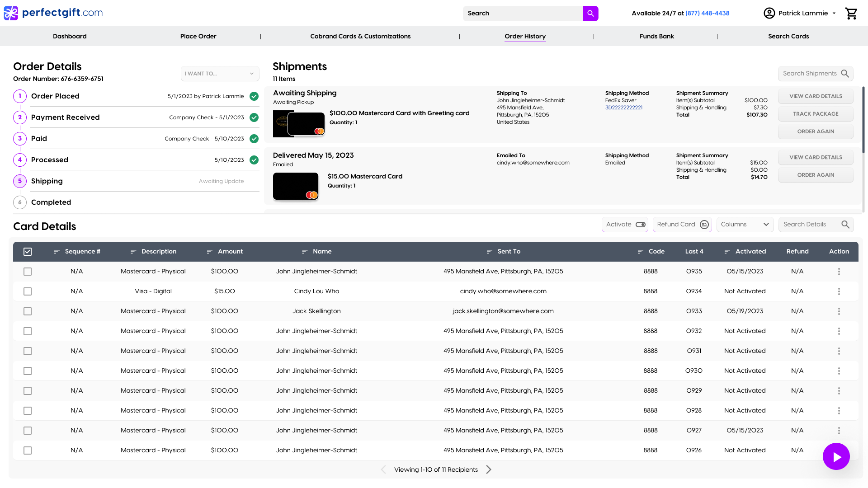
Task: Toggle the select-all header checkbox
Action: (28, 252)
